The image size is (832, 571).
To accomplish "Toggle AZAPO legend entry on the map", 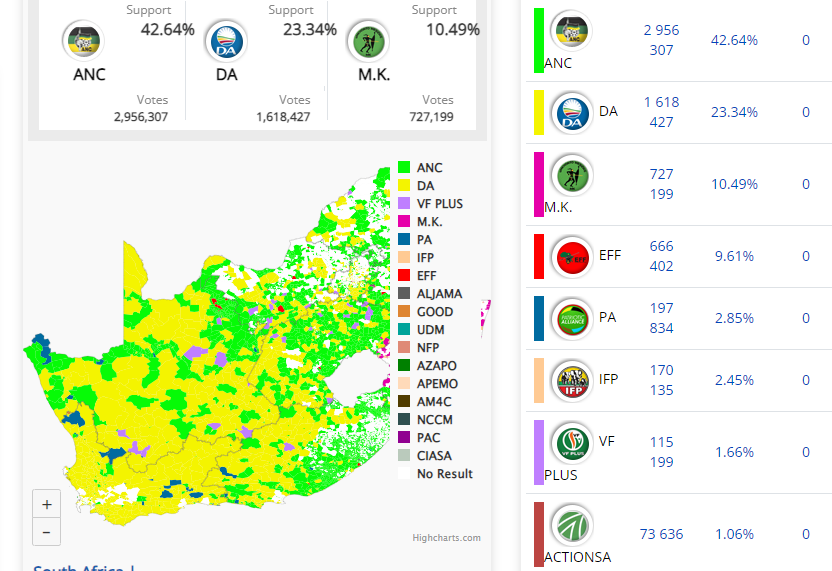I will tap(427, 366).
